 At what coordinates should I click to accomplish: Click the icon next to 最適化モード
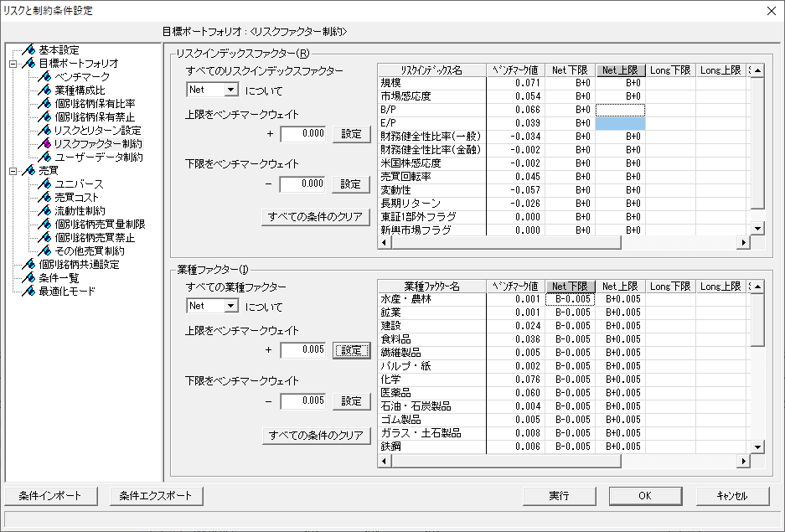point(29,292)
